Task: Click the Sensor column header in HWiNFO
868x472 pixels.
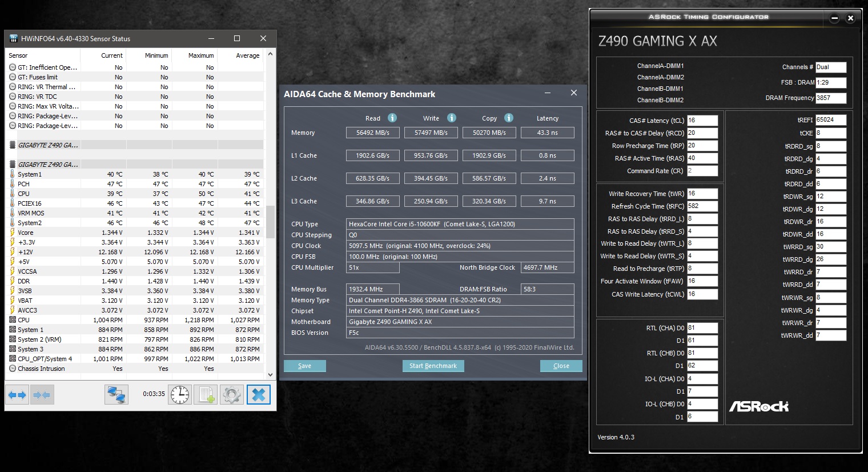Action: pyautogui.click(x=43, y=55)
